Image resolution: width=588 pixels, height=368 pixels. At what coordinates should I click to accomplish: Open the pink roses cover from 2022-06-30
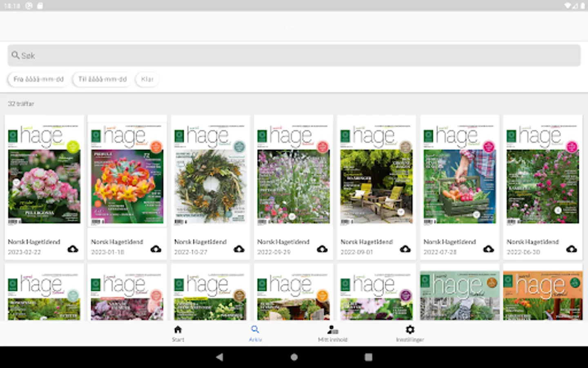tap(543, 174)
